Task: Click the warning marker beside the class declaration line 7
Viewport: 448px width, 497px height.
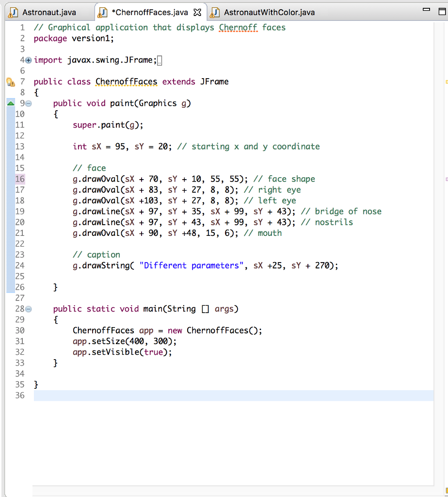Action: [11, 82]
